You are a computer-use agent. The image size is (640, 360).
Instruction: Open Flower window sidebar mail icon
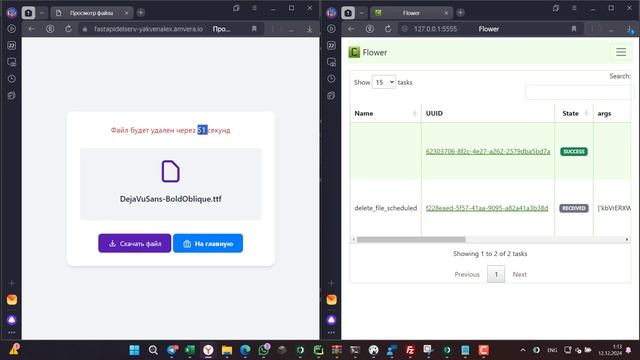[331, 300]
